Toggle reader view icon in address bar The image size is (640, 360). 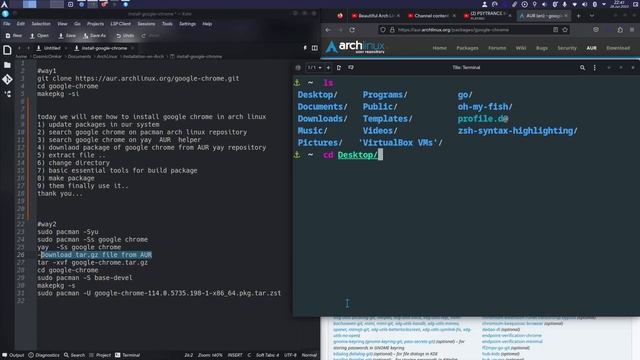pyautogui.click(x=556, y=30)
